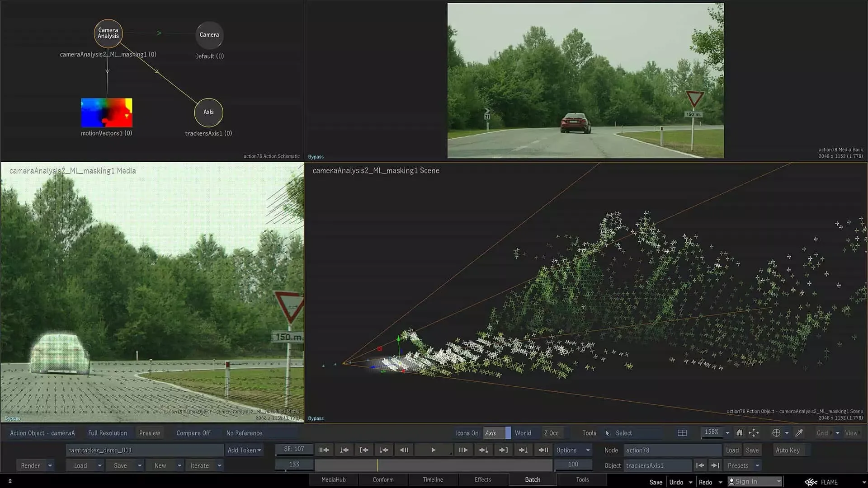Select the arrow Select tool in the toolbar

608,433
